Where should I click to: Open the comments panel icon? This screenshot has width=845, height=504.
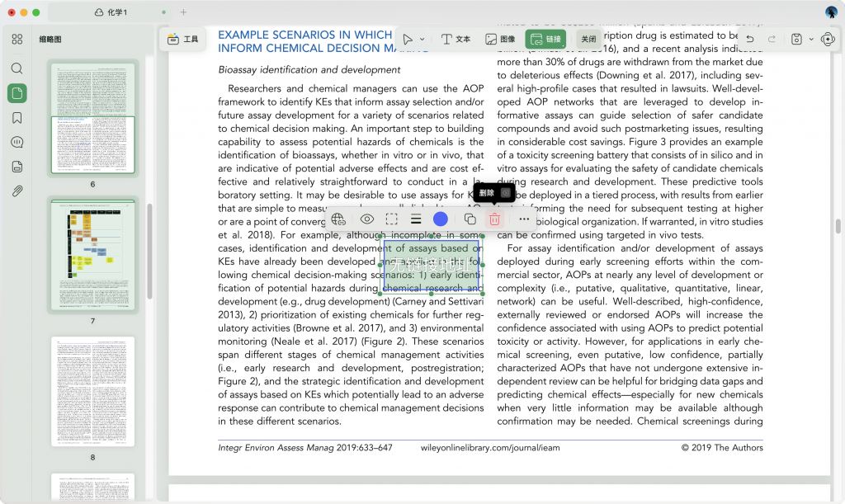[17, 142]
